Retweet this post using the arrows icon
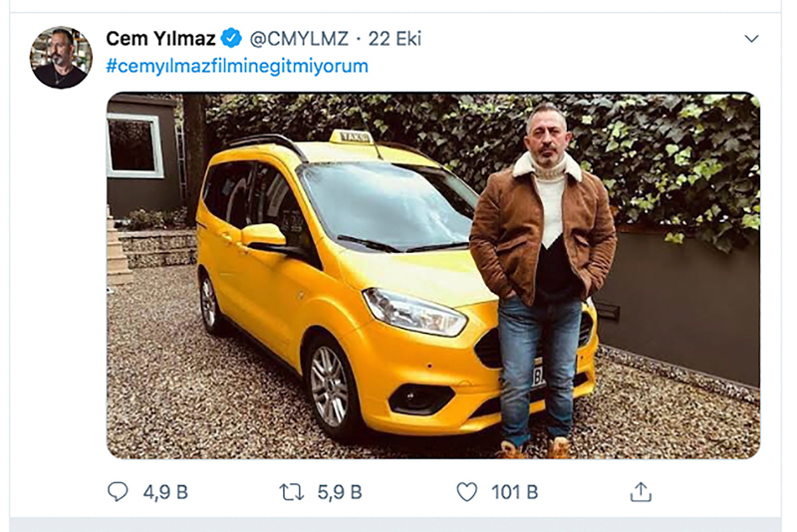The height and width of the screenshot is (532, 797). point(292,491)
